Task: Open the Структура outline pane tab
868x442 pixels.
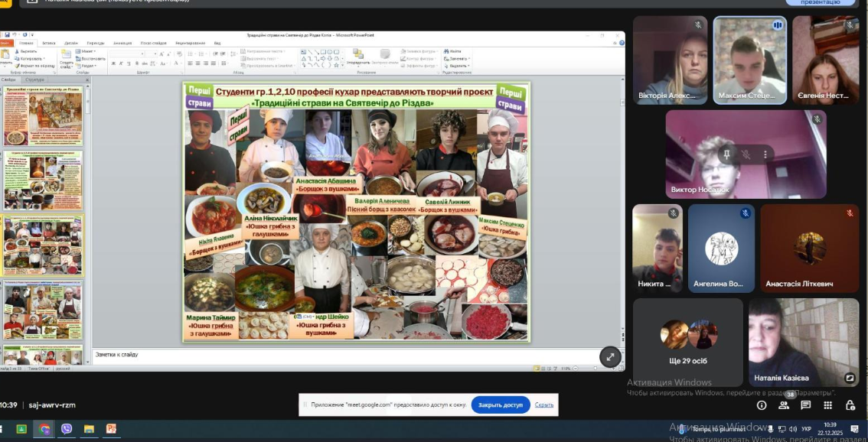Action: tap(34, 80)
